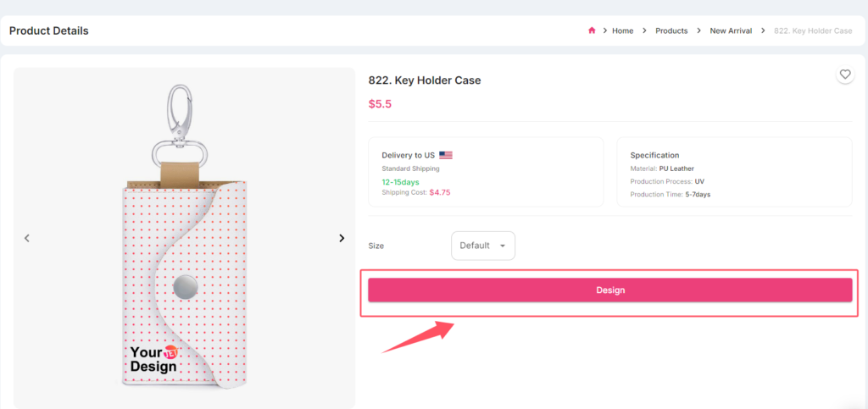
Task: Click the pink home icon in breadcrumb
Action: pyautogui.click(x=592, y=30)
